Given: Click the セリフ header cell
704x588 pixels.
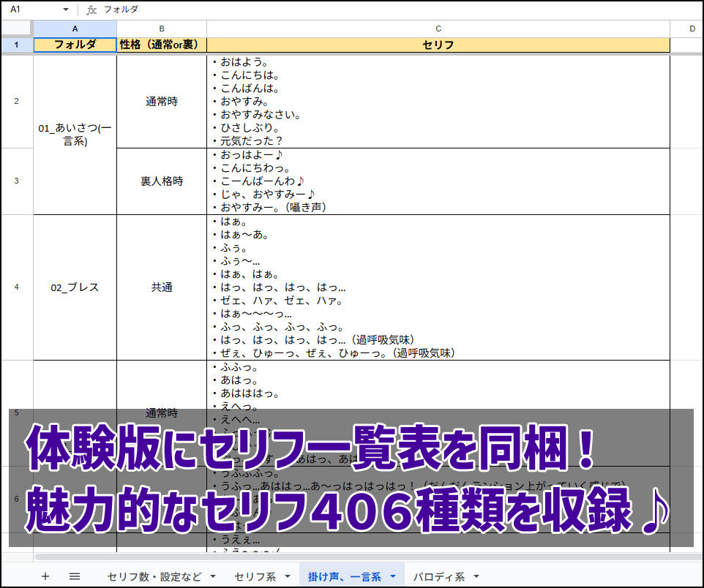Looking at the screenshot, I should click(438, 45).
